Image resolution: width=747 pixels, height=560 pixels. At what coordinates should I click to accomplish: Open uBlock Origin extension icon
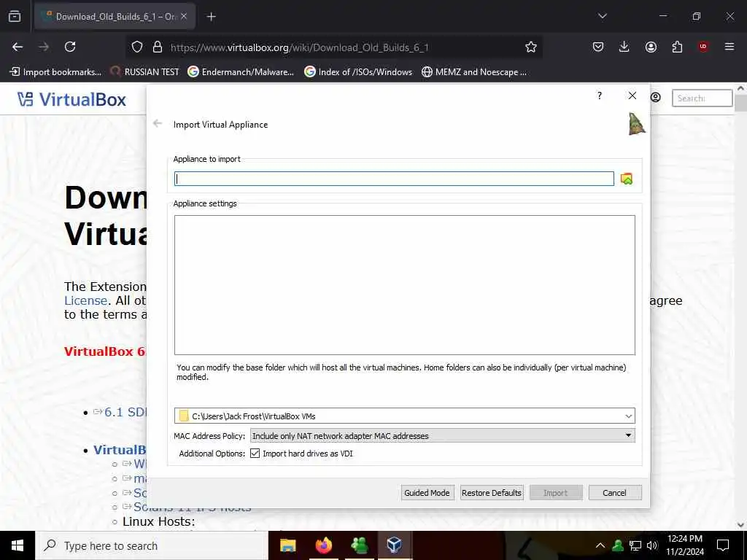[x=703, y=47]
